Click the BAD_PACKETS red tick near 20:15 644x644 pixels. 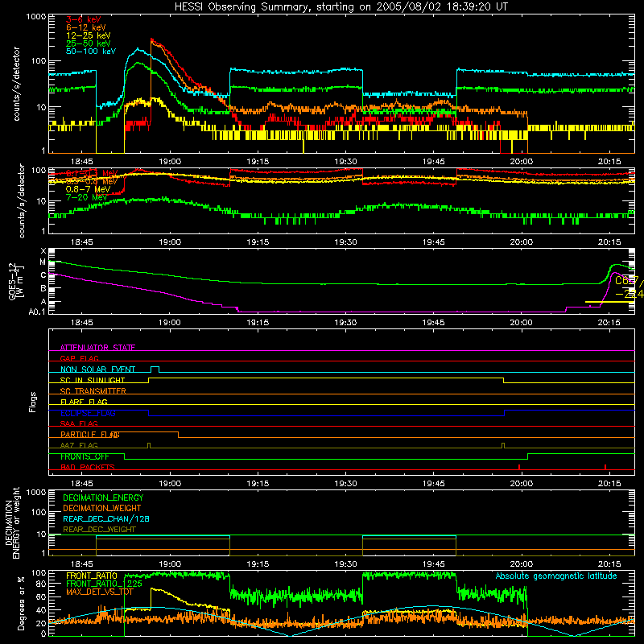[x=605, y=467]
